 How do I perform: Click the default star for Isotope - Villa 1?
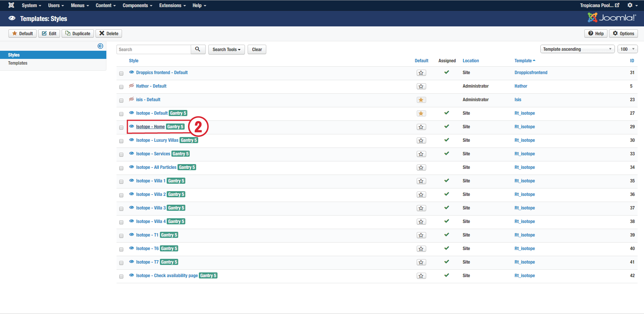(421, 181)
